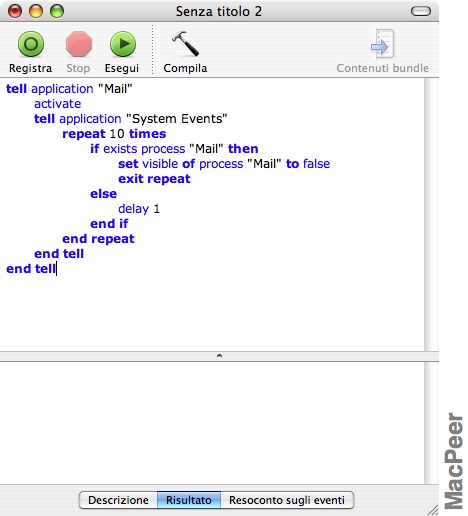Image resolution: width=468 pixels, height=516 pixels.
Task: Click the script editor vertical scrollbar
Action: pyautogui.click(x=431, y=214)
